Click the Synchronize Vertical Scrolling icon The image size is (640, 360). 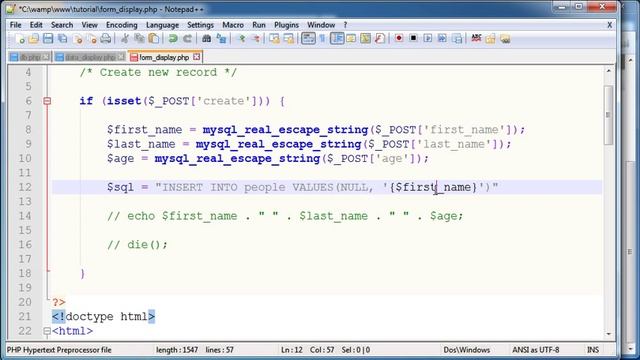[275, 39]
